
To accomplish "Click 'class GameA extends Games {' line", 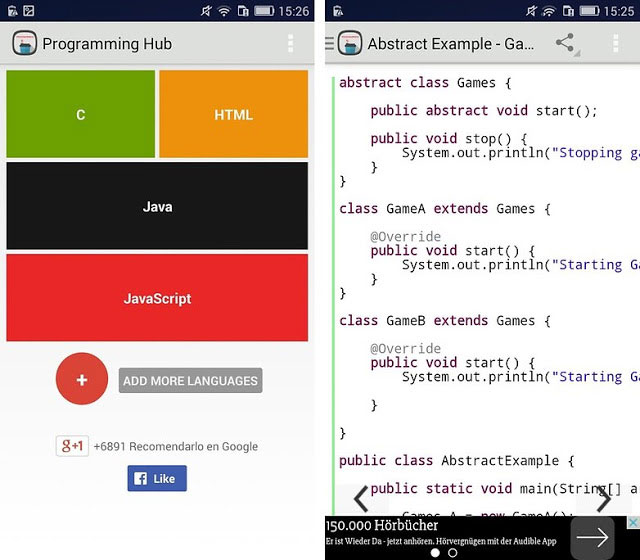I will [445, 209].
